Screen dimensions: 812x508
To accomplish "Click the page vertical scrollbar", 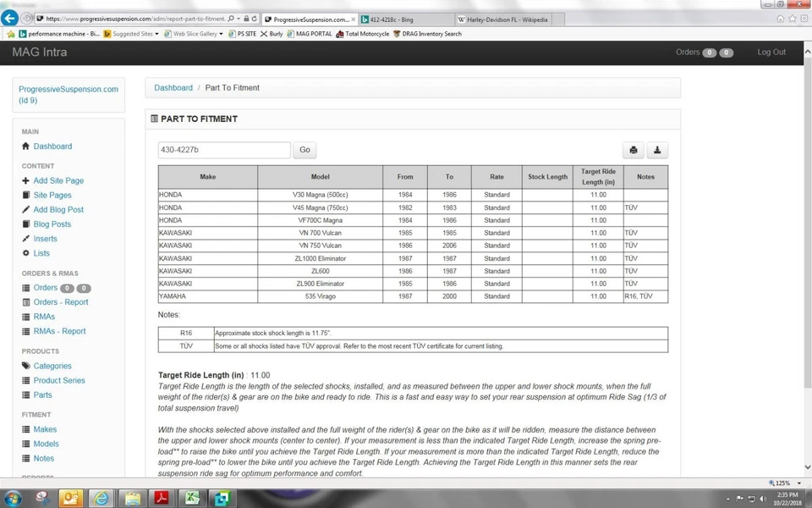I will click(x=807, y=223).
